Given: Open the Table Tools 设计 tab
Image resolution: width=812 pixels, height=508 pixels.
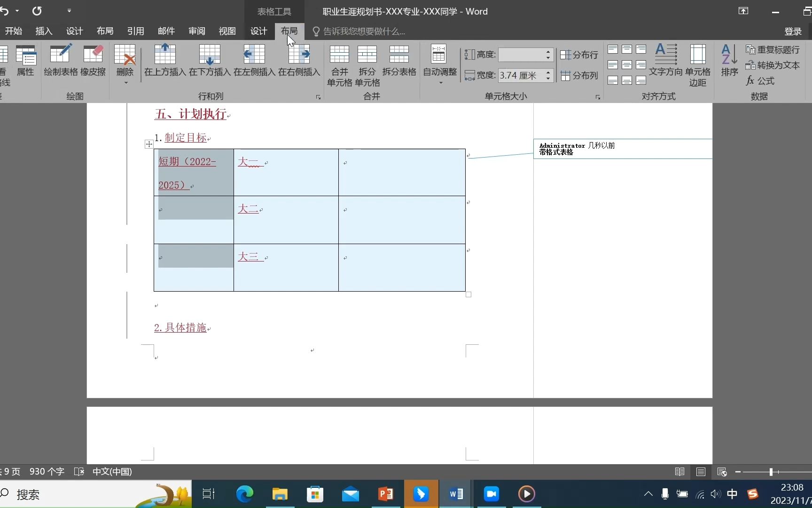Looking at the screenshot, I should click(259, 31).
